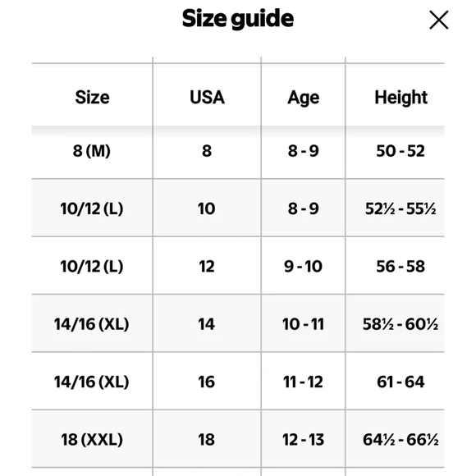Click the USA 12 cell

pyautogui.click(x=207, y=266)
